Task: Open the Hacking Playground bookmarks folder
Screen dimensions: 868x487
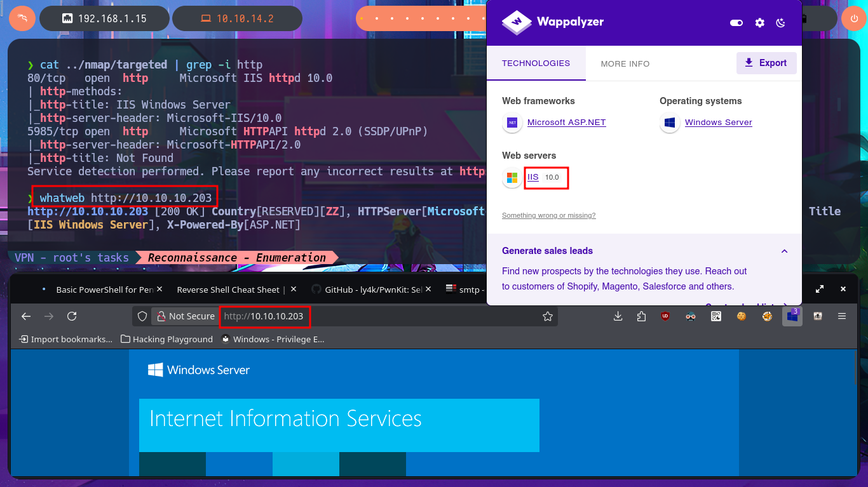Action: [x=166, y=339]
